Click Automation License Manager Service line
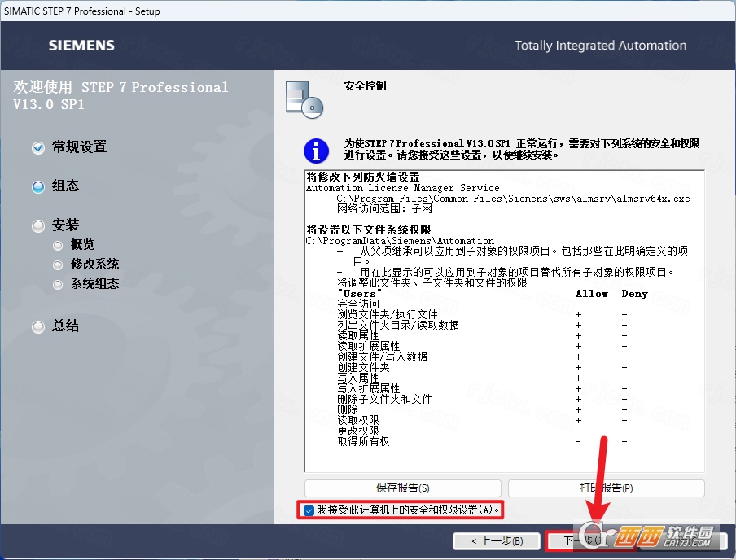The height and width of the screenshot is (560, 736). [x=403, y=188]
